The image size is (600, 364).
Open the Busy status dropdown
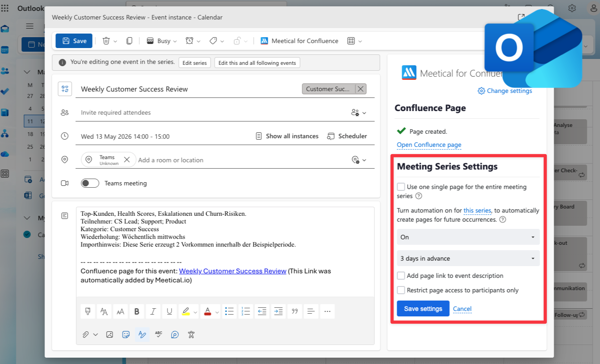(162, 41)
